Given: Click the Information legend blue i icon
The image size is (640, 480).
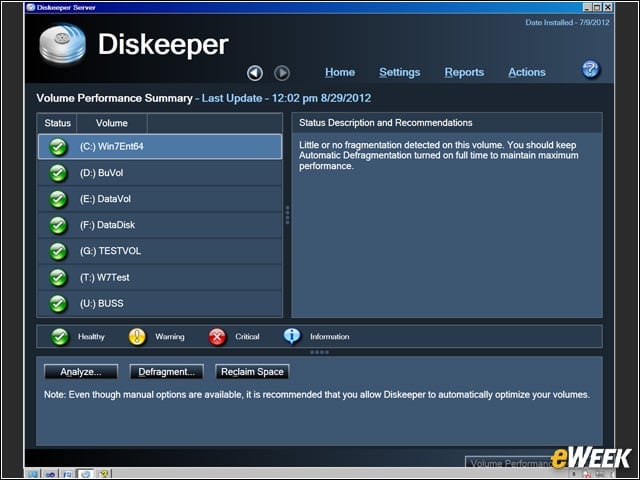Looking at the screenshot, I should tap(292, 336).
